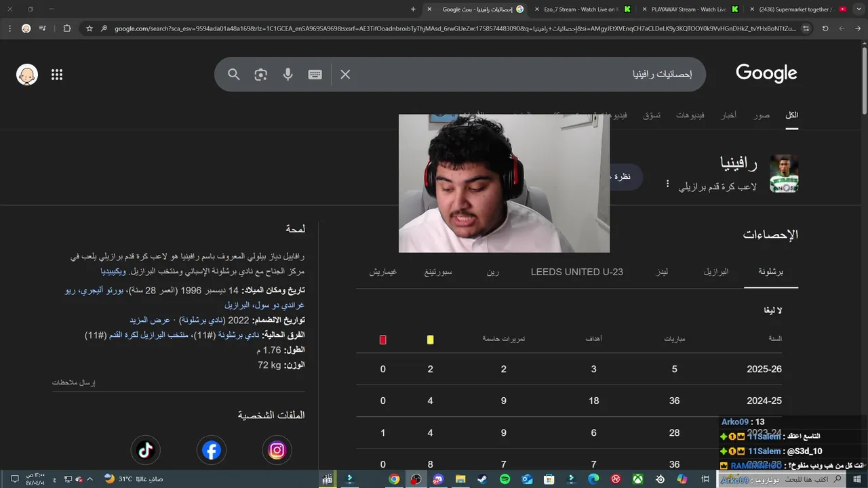The width and height of the screenshot is (868, 488).
Task: Click the Google search magnifier icon
Action: tap(234, 75)
